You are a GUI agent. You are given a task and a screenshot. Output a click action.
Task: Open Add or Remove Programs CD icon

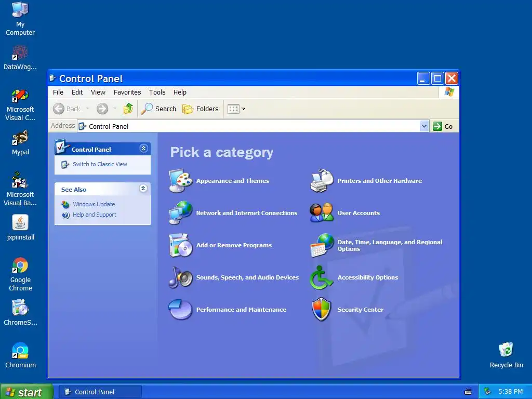click(x=181, y=245)
